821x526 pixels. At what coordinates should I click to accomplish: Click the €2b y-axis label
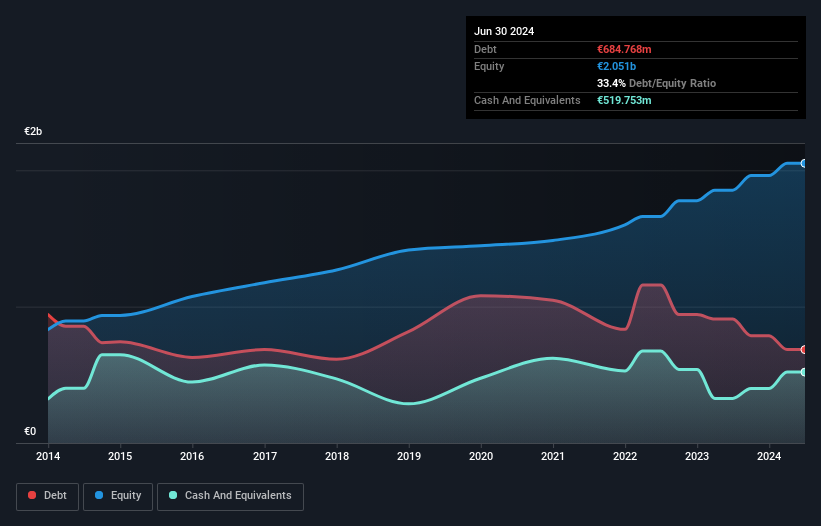tap(33, 131)
